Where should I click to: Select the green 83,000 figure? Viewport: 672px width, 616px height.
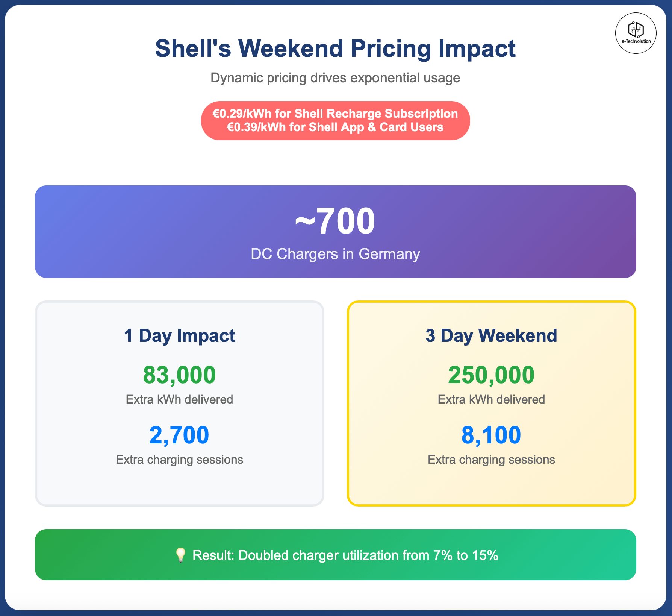(179, 375)
